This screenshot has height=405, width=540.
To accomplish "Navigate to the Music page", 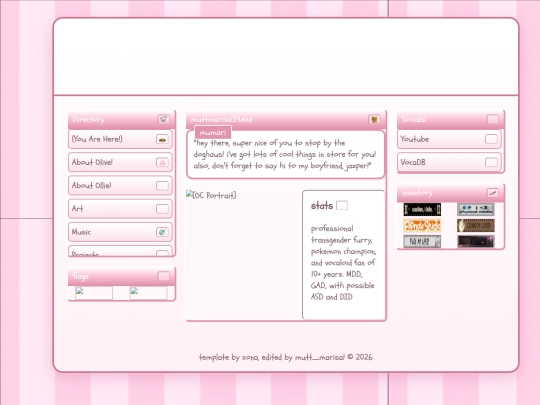I will pos(120,232).
